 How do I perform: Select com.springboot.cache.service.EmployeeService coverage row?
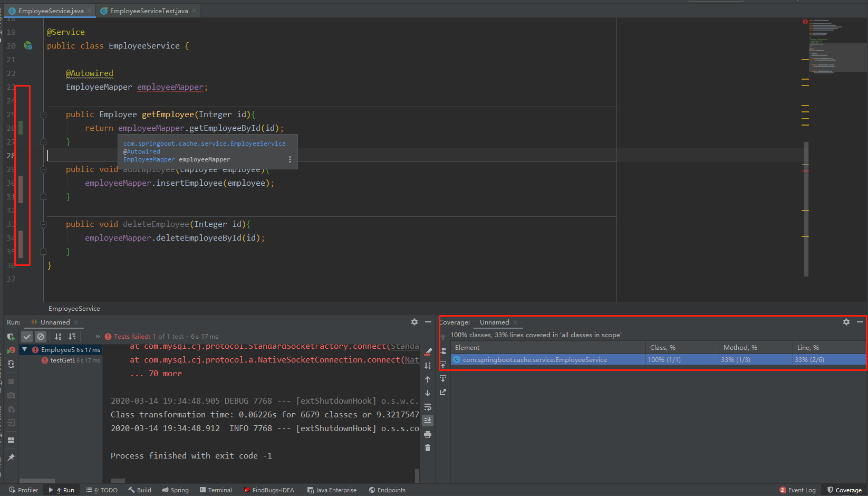(659, 360)
